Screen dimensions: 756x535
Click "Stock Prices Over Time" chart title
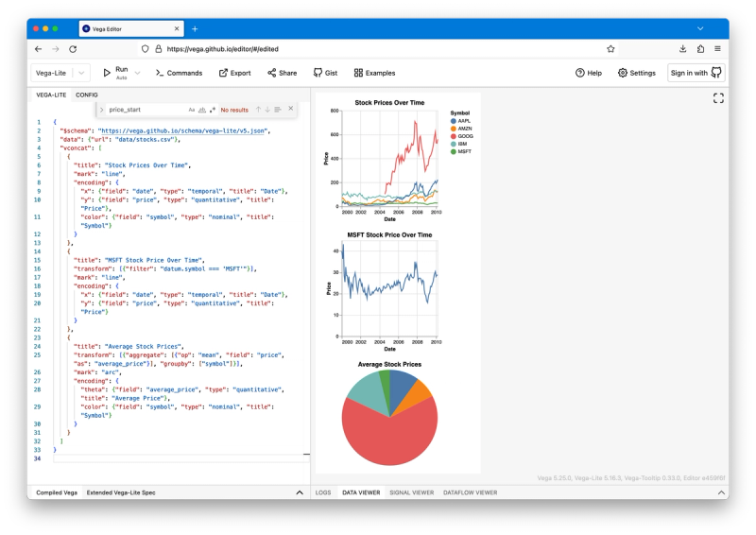[x=389, y=103]
